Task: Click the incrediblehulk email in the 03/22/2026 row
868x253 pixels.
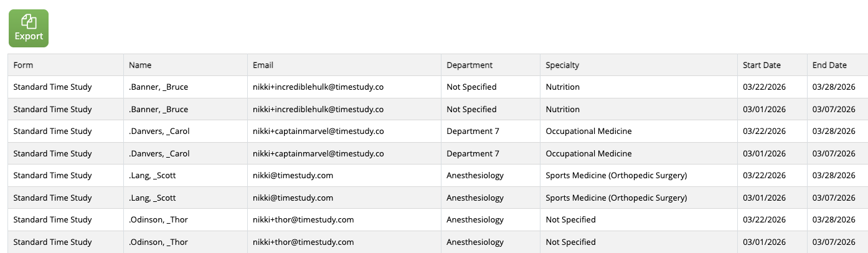Action: 318,87
